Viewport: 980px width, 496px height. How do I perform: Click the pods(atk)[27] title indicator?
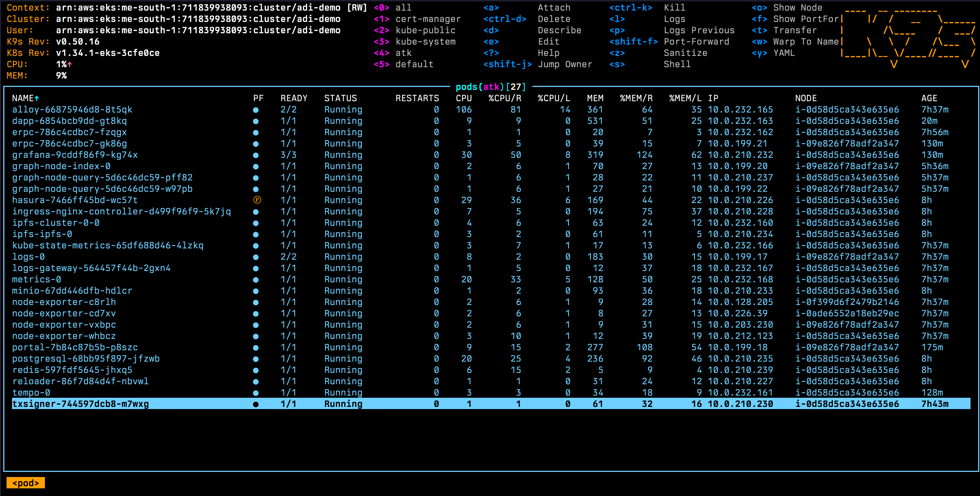point(490,87)
